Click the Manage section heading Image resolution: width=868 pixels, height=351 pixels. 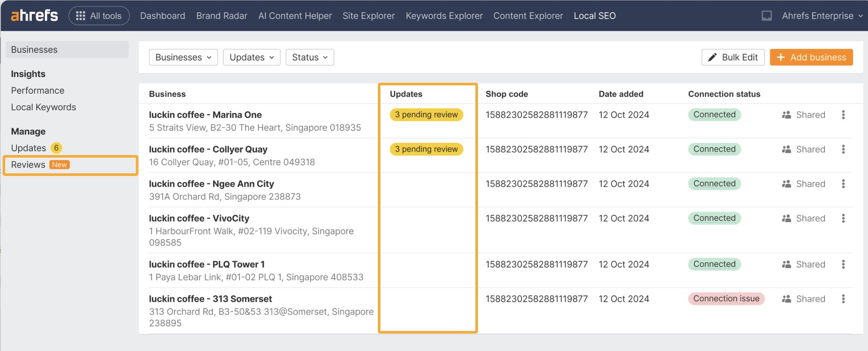pos(28,132)
